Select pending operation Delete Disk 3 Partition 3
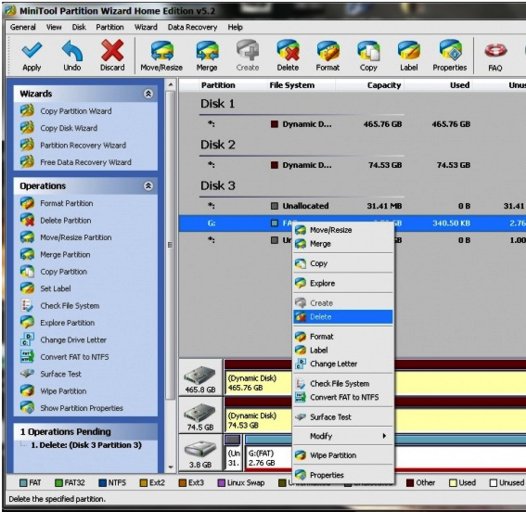526x512 pixels. (x=86, y=445)
